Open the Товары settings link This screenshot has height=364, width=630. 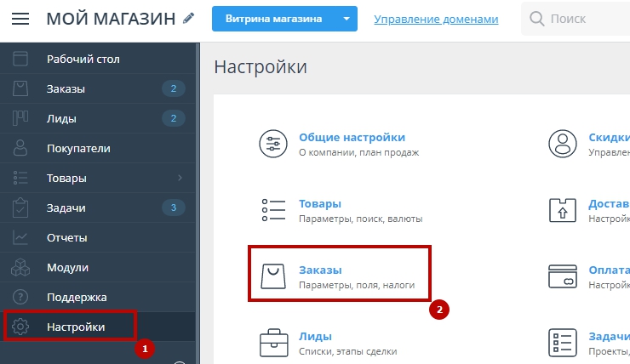point(320,203)
